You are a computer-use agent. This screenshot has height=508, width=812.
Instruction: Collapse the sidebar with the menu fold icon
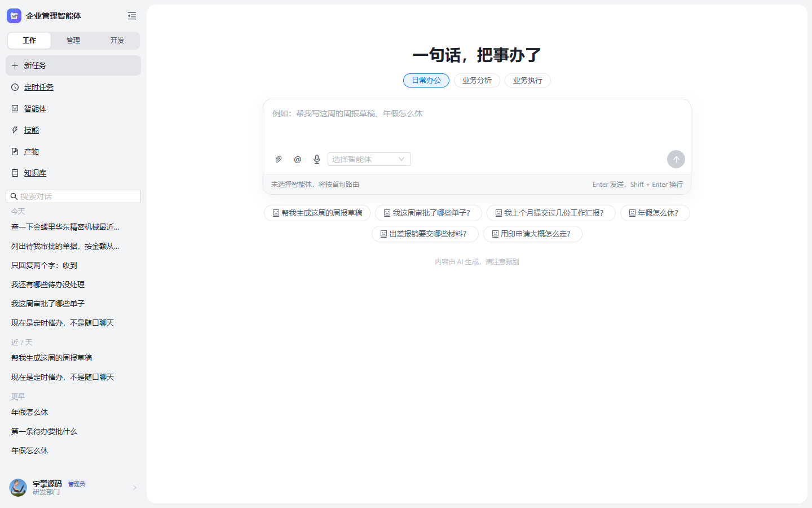click(132, 16)
